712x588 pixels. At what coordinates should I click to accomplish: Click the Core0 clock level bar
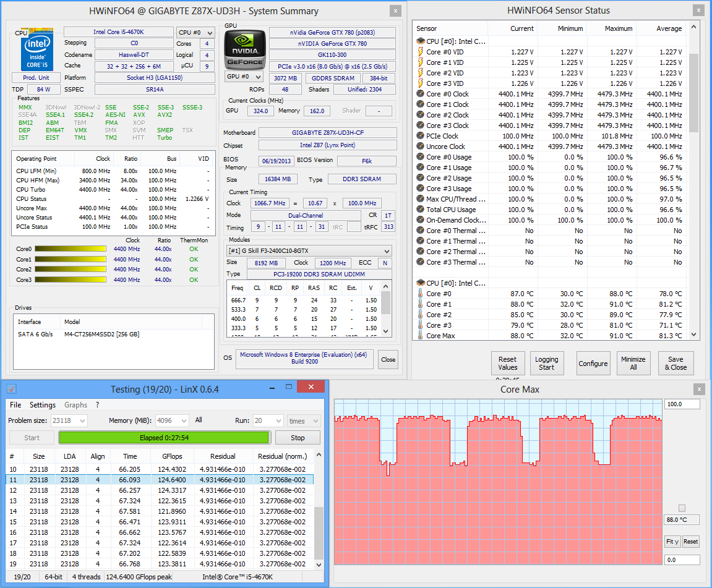[71, 249]
